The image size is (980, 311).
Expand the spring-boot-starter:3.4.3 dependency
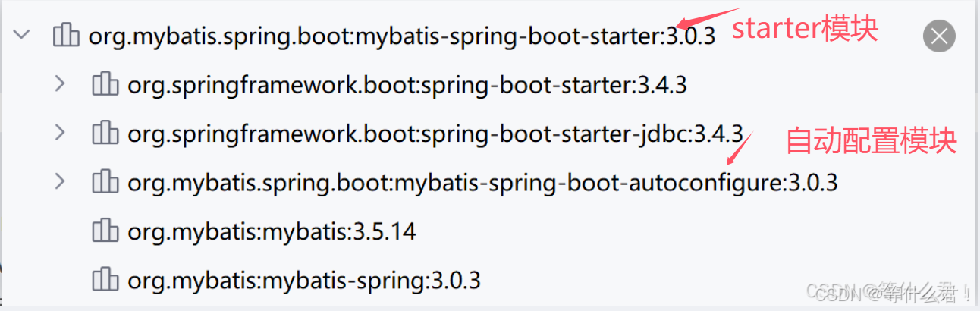pos(61,85)
